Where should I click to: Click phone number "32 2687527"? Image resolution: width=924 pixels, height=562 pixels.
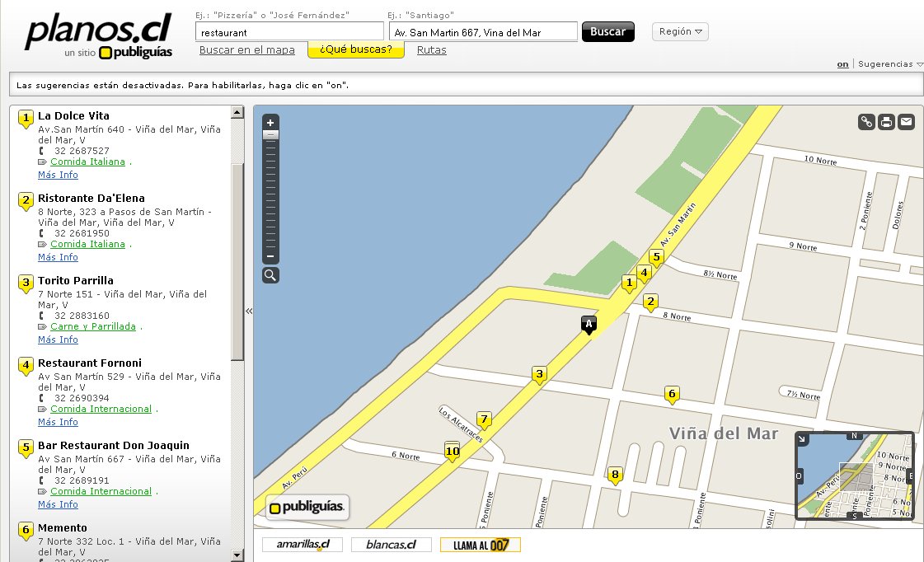(82, 151)
